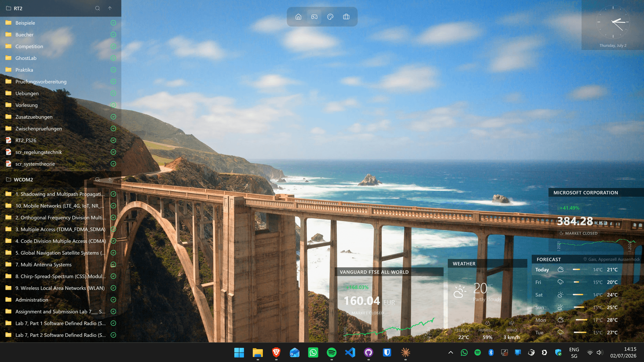Viewport: 644px width, 362px height.
Task: Click the 160.04 EUR Vanguard FTSE price
Action: click(369, 301)
